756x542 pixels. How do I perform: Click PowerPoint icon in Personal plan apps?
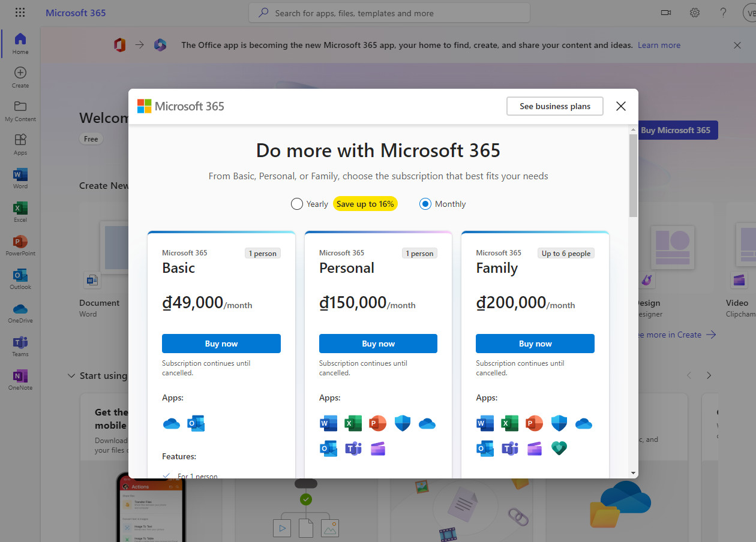coord(377,423)
